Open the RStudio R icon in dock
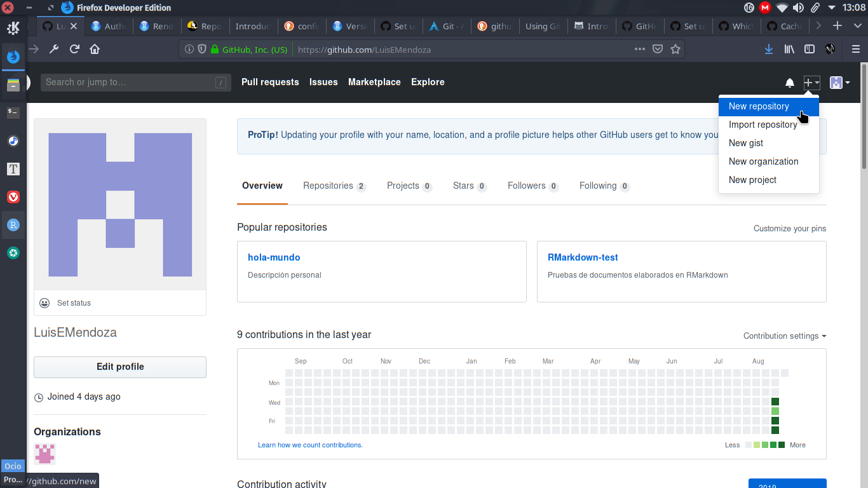The image size is (868, 488). click(x=13, y=225)
